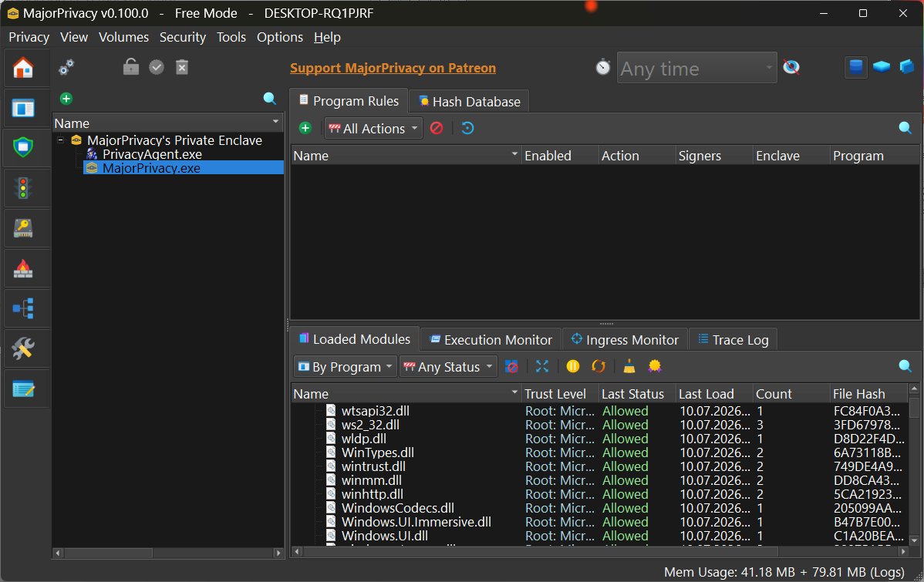The height and width of the screenshot is (582, 924).
Task: Open the traffic light sidebar page
Action: pos(23,188)
